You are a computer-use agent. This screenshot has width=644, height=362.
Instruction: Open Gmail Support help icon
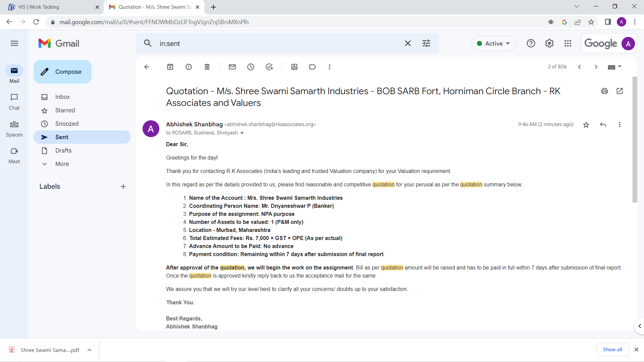click(x=531, y=43)
